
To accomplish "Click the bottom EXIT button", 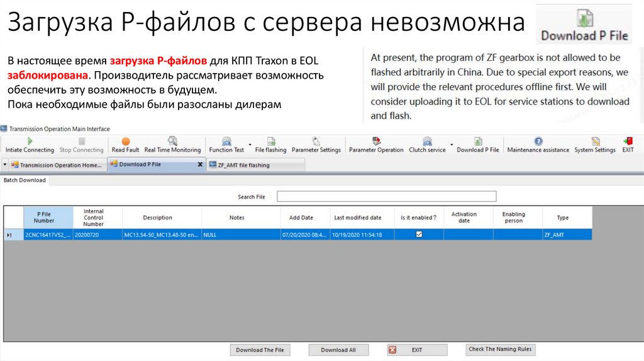I will 417,350.
